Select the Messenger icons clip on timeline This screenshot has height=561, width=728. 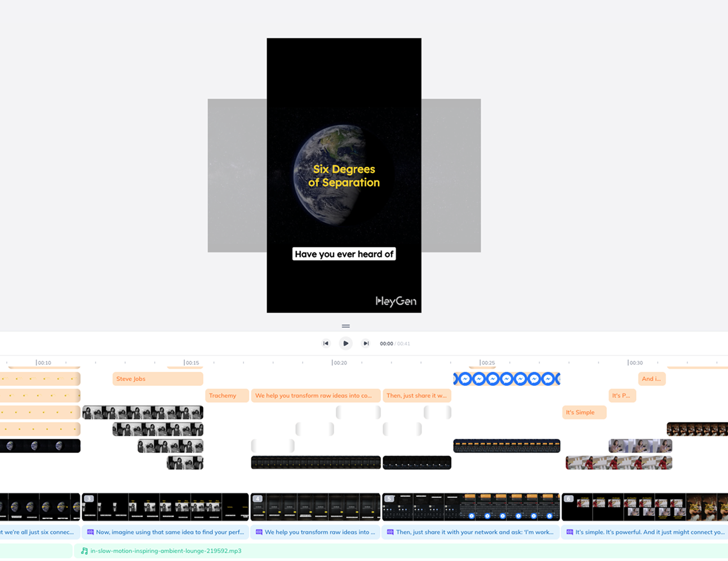tap(507, 379)
